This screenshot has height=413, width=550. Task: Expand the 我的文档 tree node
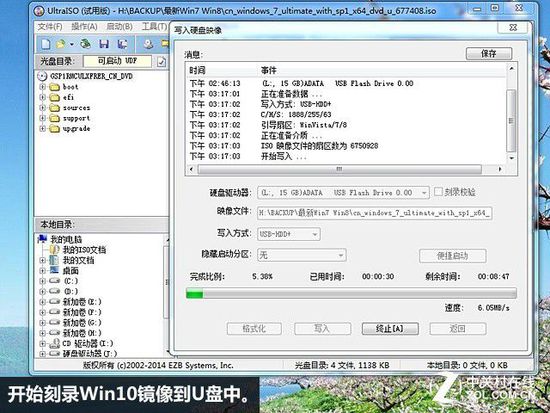pyautogui.click(x=42, y=260)
